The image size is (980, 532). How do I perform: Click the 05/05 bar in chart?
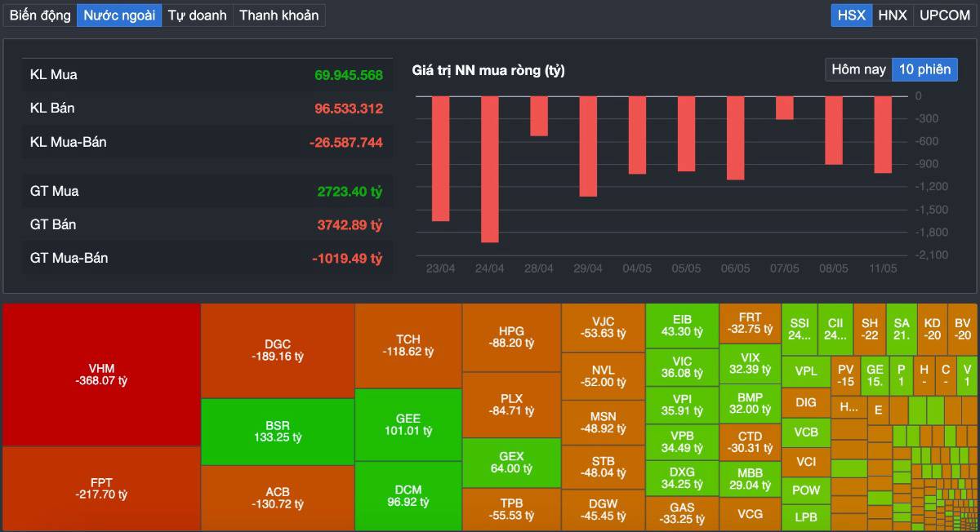(686, 134)
